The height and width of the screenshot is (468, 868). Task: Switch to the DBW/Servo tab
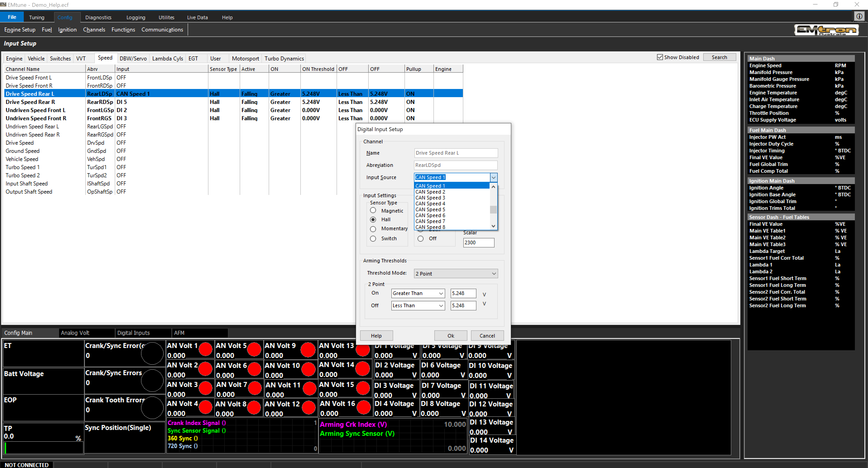coord(133,58)
